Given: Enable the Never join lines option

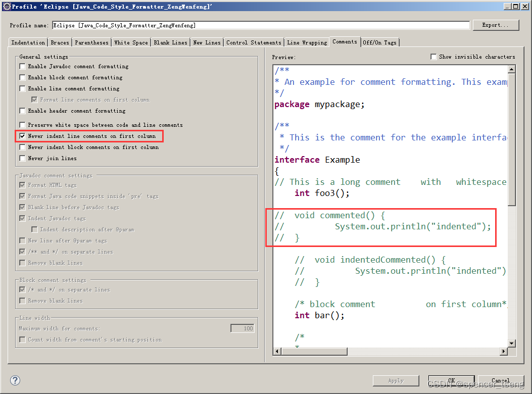Looking at the screenshot, I should pyautogui.click(x=22, y=158).
